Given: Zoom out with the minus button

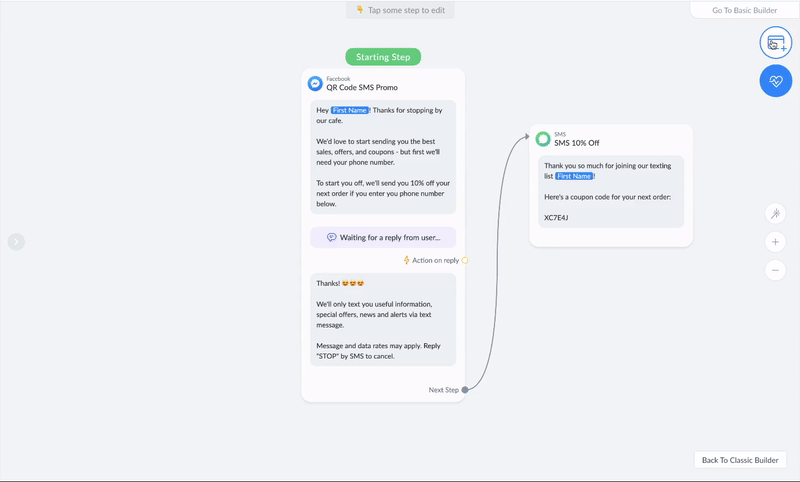Looking at the screenshot, I should [x=775, y=270].
